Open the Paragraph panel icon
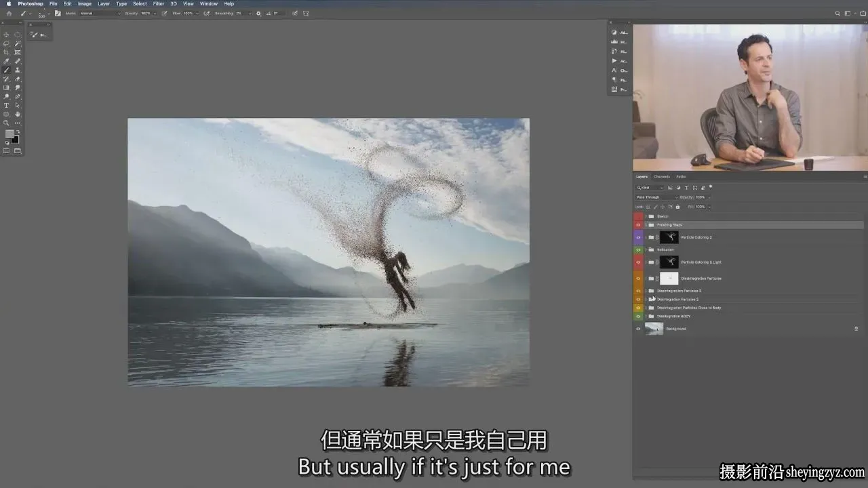The image size is (868, 488). coord(614,79)
